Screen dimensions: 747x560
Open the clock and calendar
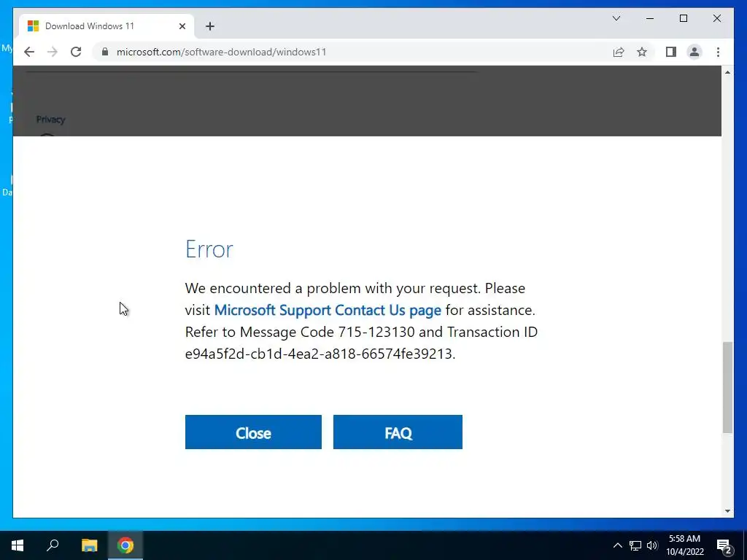684,545
